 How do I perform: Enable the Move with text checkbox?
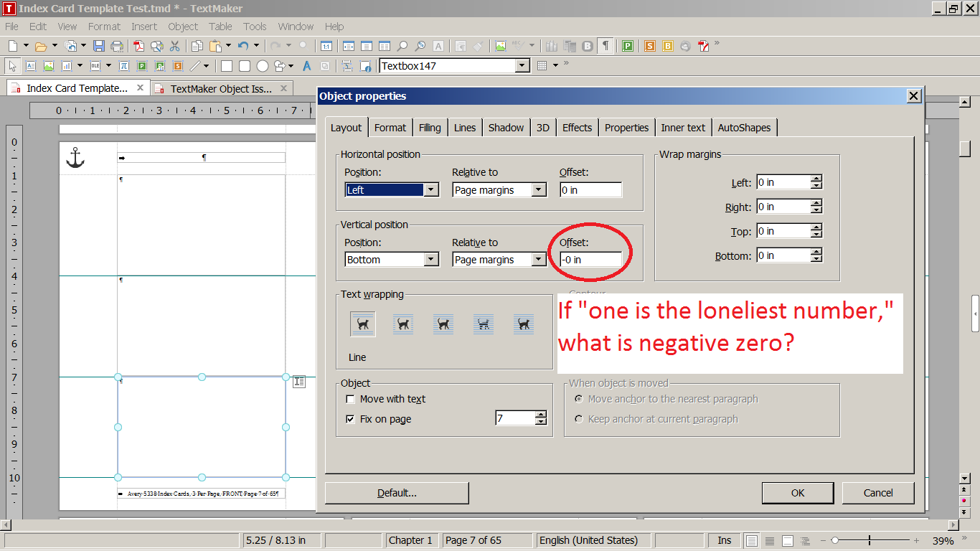click(350, 400)
